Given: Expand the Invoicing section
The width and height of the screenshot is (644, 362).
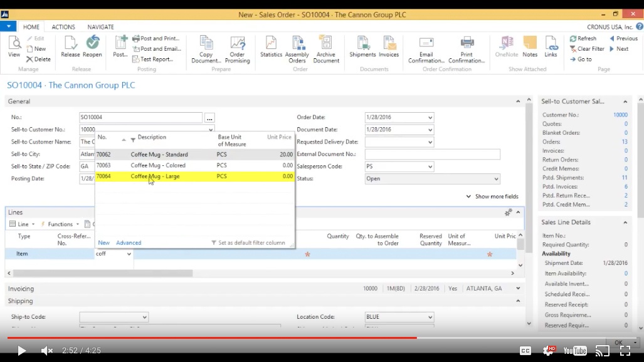Looking at the screenshot, I should [518, 289].
